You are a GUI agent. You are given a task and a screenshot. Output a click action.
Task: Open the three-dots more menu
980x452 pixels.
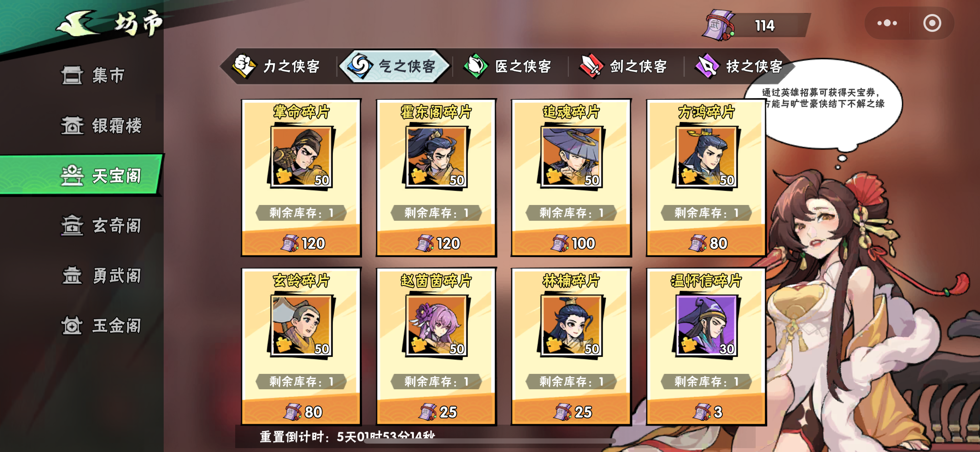[887, 23]
